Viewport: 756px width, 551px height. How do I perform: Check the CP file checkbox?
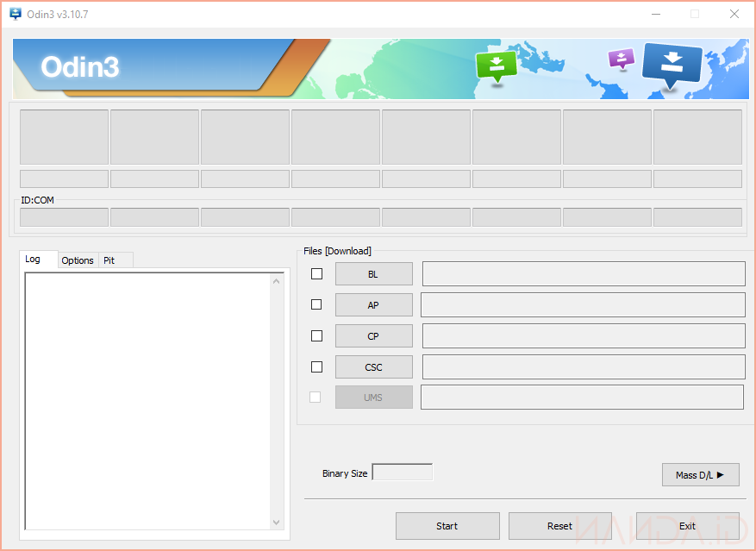(316, 336)
